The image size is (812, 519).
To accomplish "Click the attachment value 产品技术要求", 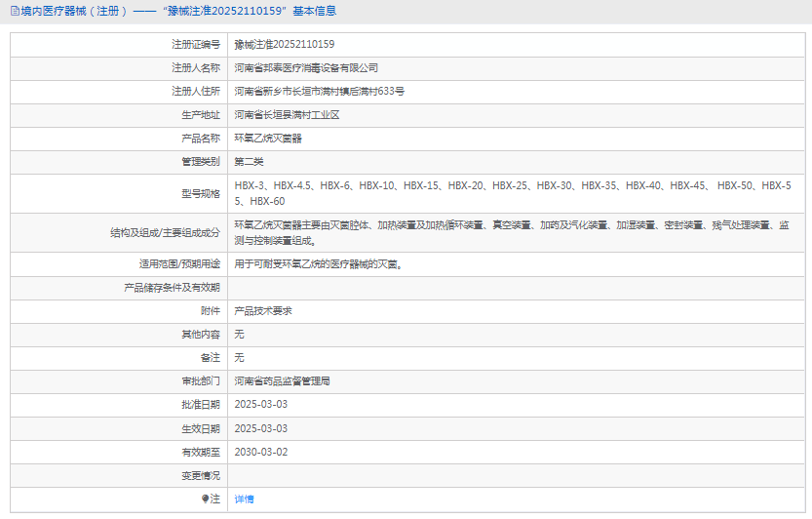I will pos(263,311).
